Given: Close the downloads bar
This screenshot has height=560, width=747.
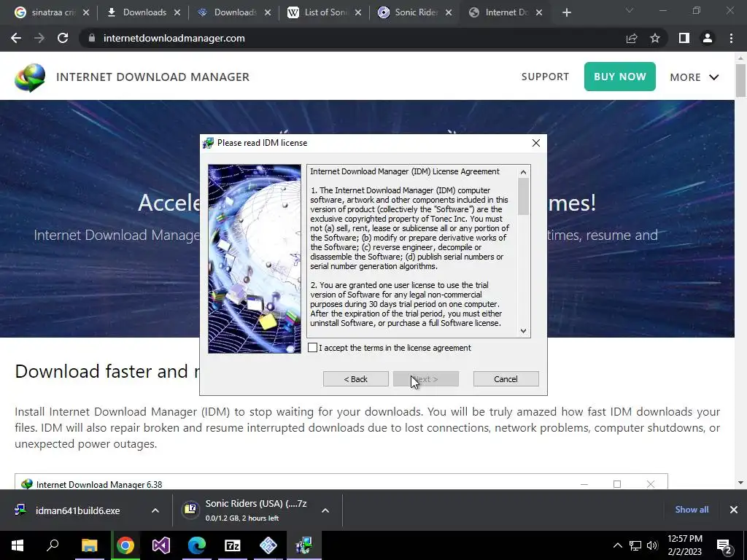Looking at the screenshot, I should [x=734, y=510].
